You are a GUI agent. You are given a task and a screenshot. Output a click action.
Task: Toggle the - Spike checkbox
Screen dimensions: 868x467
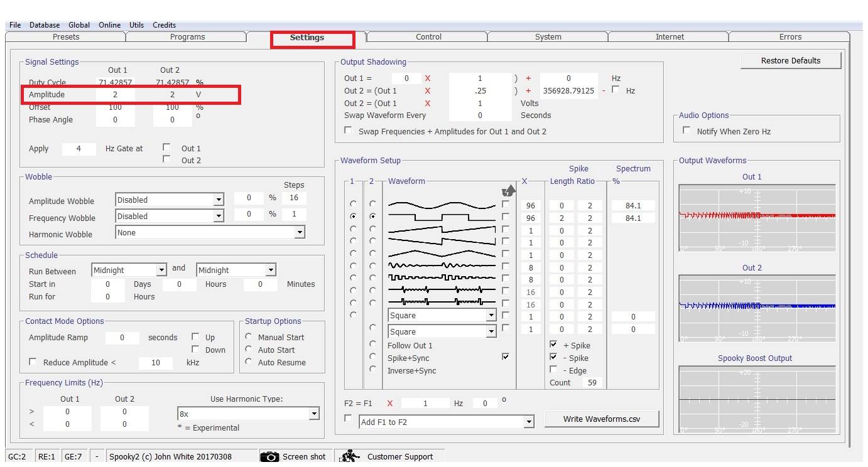click(x=553, y=357)
